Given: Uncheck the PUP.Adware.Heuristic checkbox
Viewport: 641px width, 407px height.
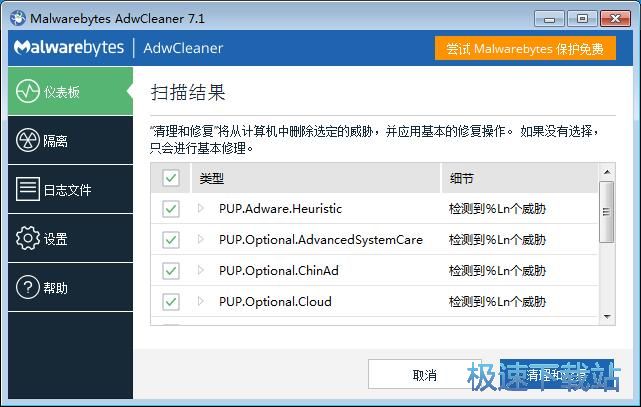Looking at the screenshot, I should coord(171,209).
